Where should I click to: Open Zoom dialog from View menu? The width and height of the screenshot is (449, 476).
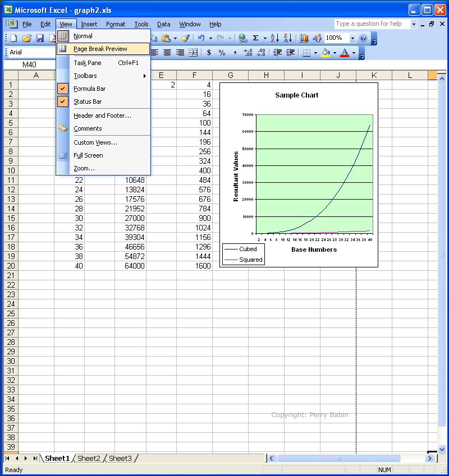click(103, 169)
